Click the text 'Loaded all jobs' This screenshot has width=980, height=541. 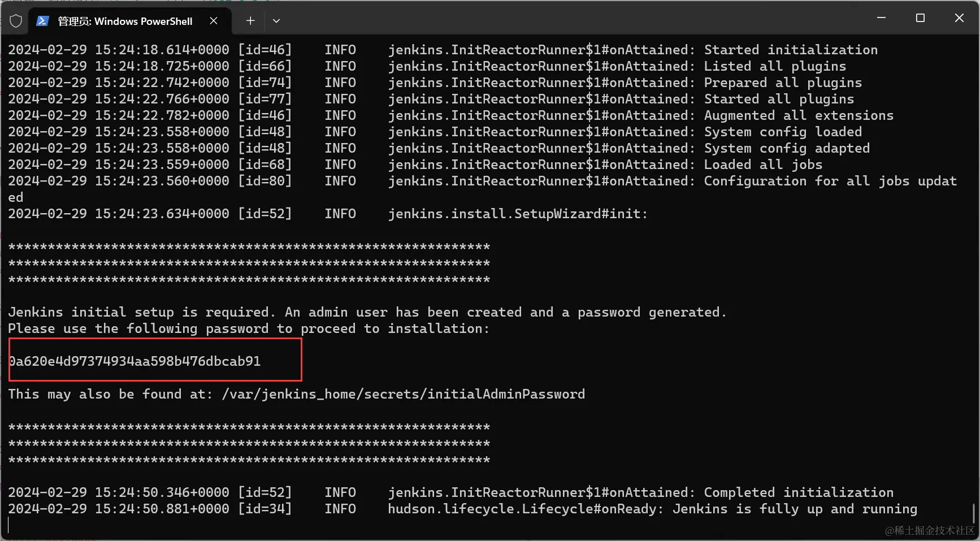[x=763, y=165]
